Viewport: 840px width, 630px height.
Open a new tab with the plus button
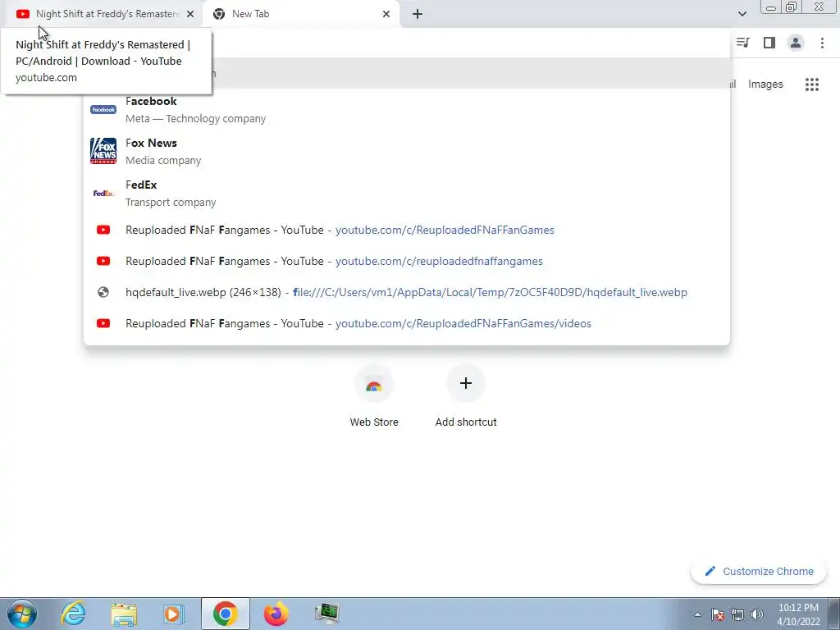[418, 14]
